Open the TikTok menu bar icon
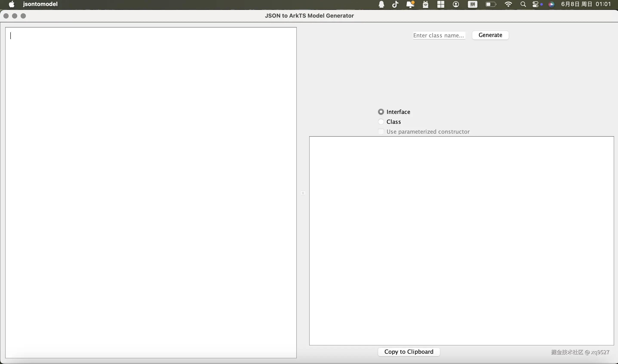This screenshot has width=618, height=364. (395, 5)
